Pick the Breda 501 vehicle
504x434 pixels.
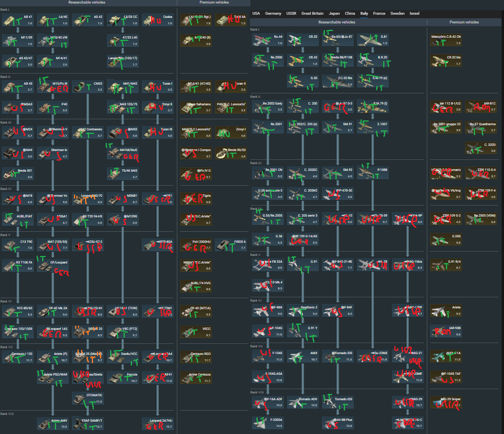18,174
